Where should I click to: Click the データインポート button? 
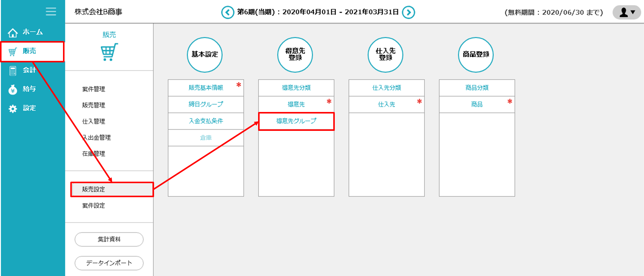(x=109, y=263)
